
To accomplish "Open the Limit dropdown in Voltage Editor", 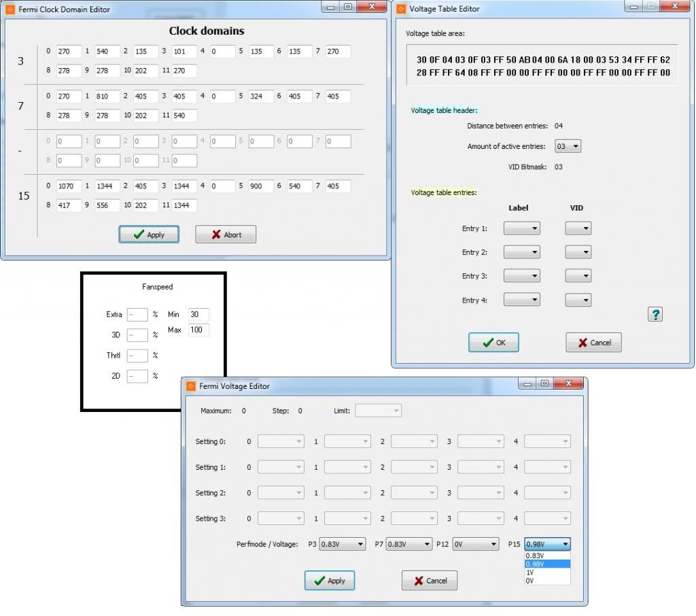I will tap(378, 411).
